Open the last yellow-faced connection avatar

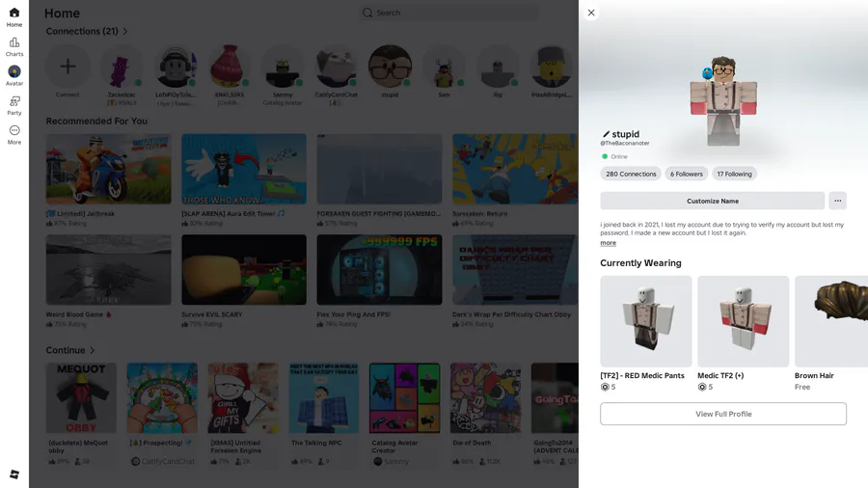(x=551, y=67)
